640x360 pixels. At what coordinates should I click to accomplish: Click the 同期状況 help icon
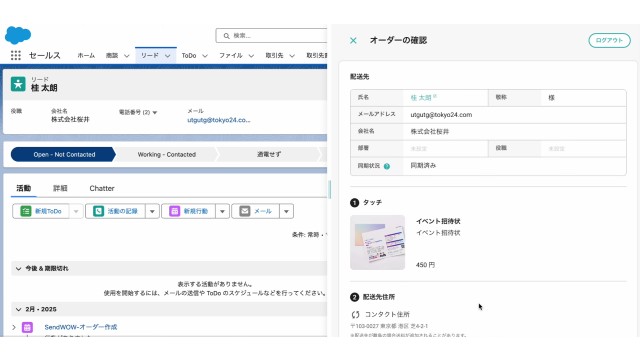click(x=387, y=166)
